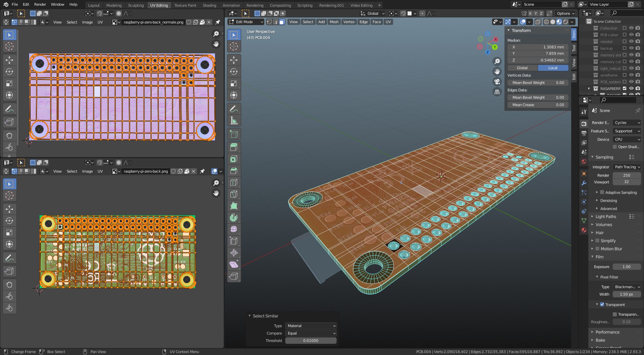Screen dimensions: 644x355
Task: Select the Move tool in 3D viewport toolbar
Action: click(234, 60)
